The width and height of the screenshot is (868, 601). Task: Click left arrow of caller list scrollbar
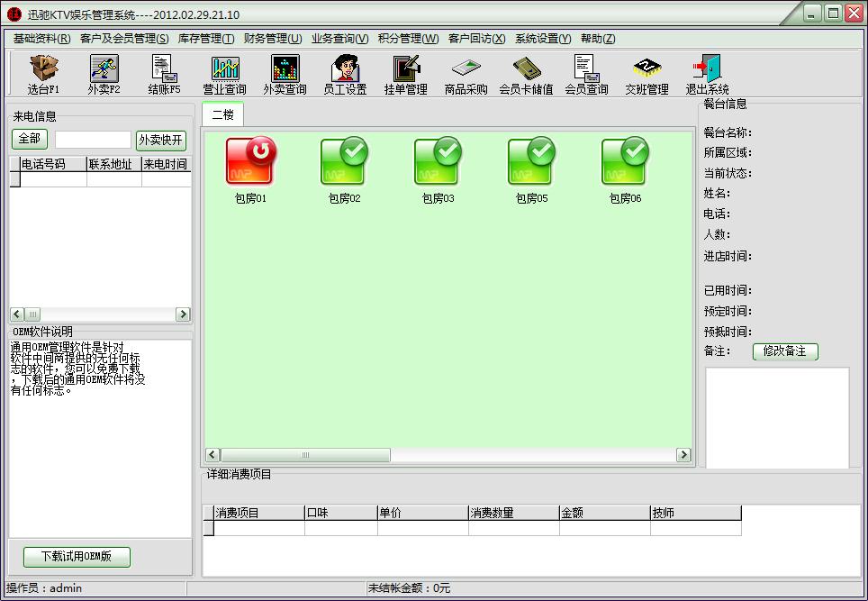tap(17, 314)
